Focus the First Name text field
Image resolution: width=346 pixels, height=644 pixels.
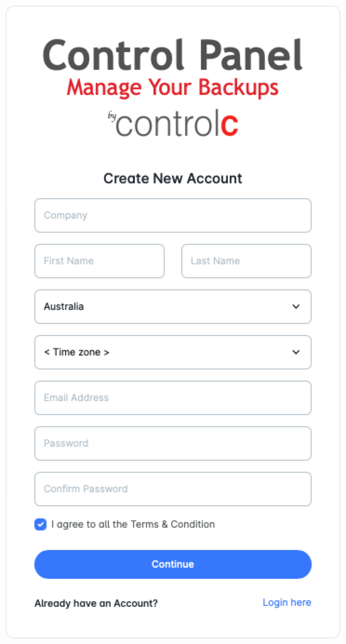click(99, 261)
